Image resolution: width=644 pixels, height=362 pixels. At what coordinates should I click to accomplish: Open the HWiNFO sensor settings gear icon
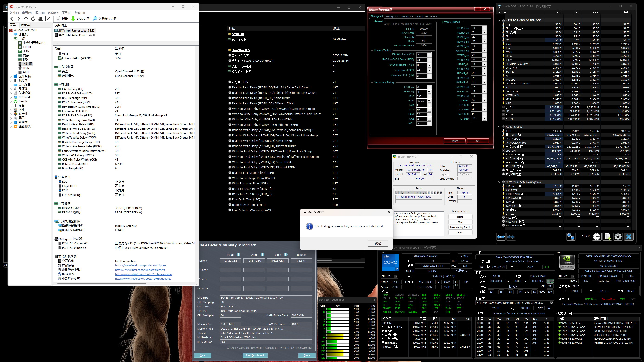click(618, 236)
